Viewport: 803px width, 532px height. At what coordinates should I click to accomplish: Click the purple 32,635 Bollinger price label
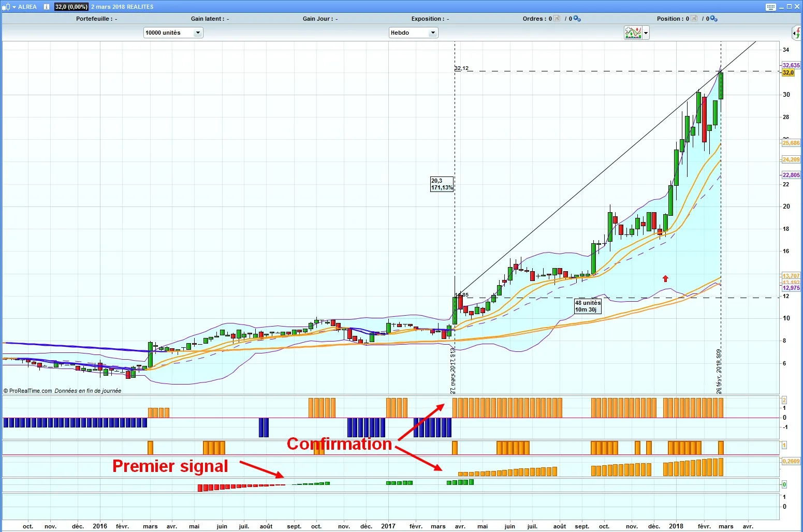[x=791, y=65]
